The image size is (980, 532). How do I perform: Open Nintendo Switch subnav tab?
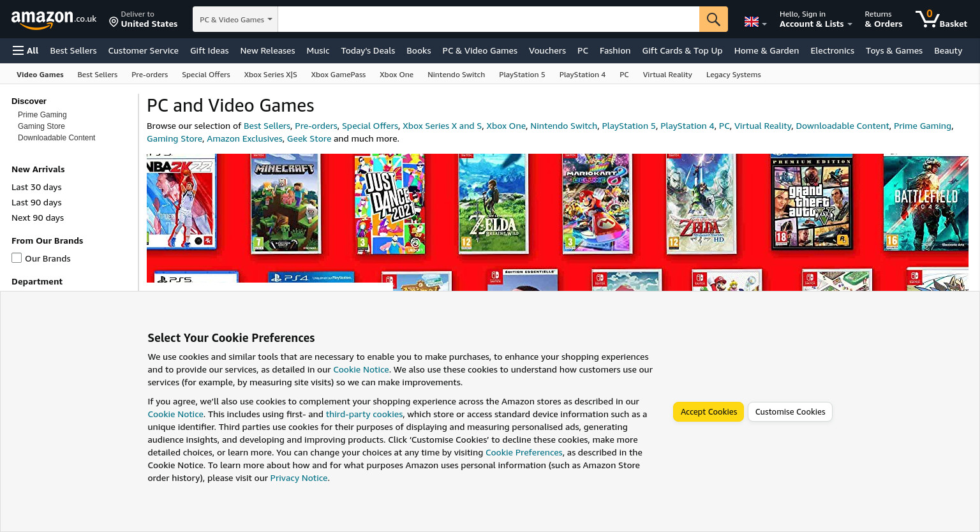(456, 75)
